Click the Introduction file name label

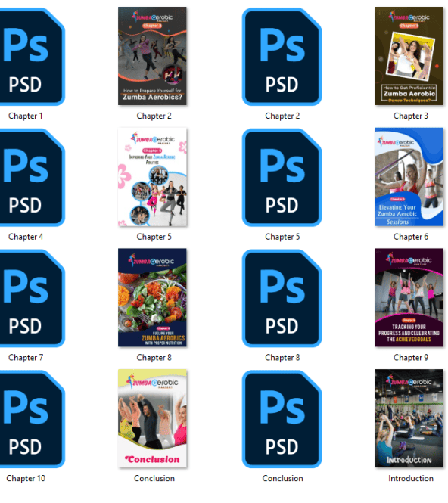click(x=411, y=478)
